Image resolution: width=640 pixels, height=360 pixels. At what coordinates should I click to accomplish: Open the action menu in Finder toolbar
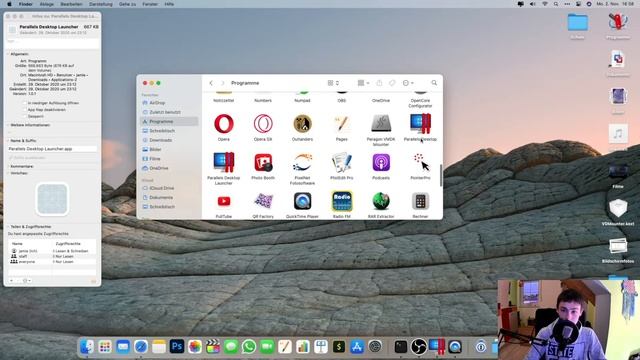click(x=408, y=83)
